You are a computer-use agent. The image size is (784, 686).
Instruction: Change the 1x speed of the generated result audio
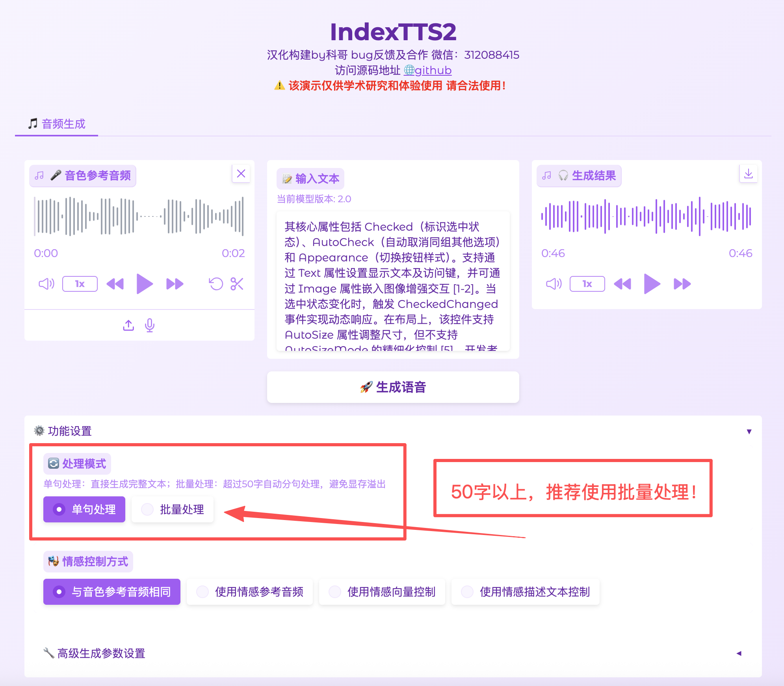(x=587, y=284)
